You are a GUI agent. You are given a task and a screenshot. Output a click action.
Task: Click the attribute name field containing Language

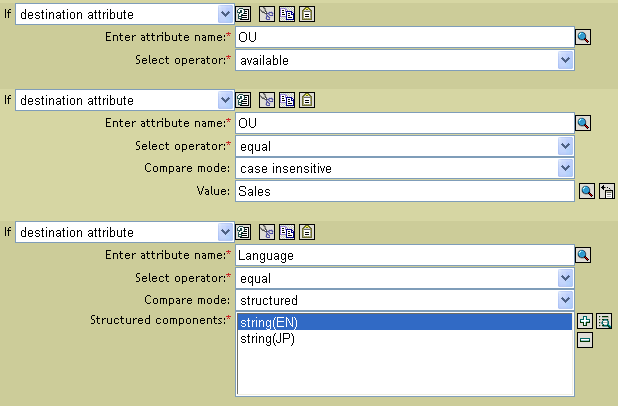[402, 256]
